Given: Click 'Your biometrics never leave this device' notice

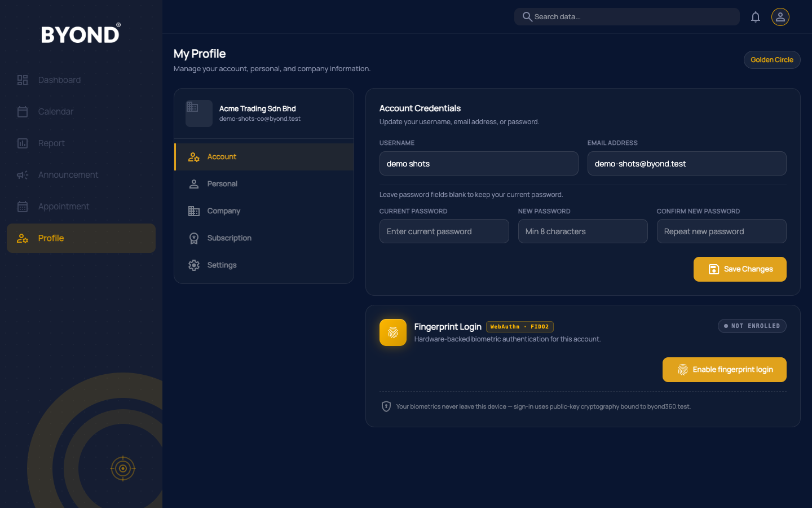Looking at the screenshot, I should pyautogui.click(x=544, y=406).
